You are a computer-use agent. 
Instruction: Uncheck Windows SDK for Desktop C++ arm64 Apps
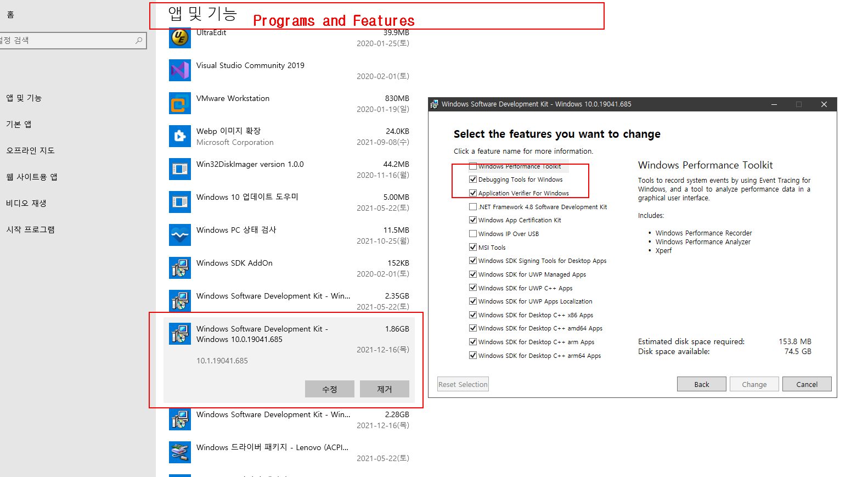coord(473,356)
